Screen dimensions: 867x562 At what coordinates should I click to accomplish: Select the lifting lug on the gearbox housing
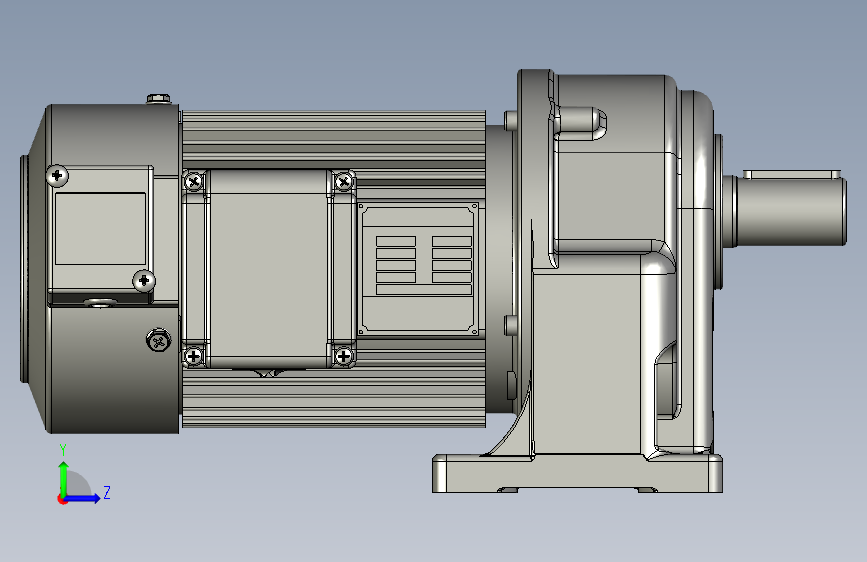pyautogui.click(x=579, y=123)
